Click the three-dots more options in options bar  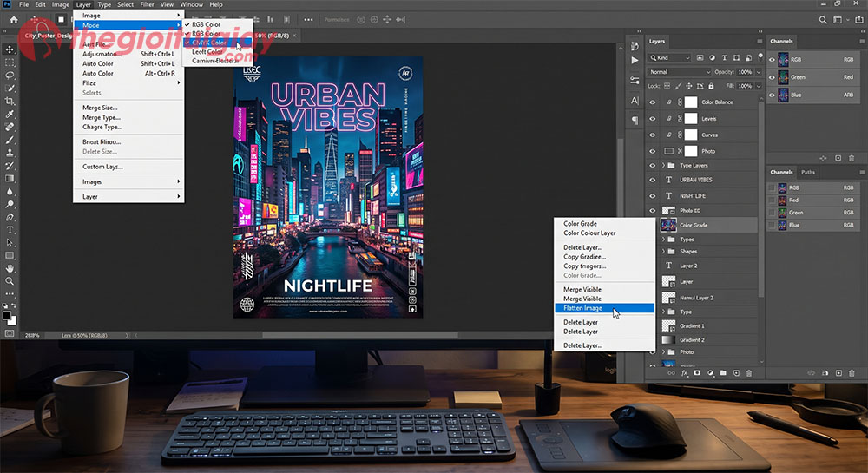point(308,20)
